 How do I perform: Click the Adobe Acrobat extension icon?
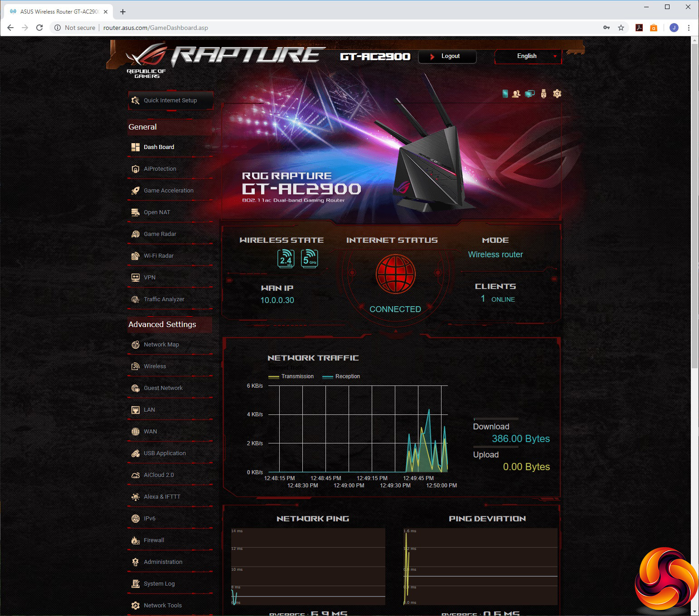pyautogui.click(x=639, y=28)
